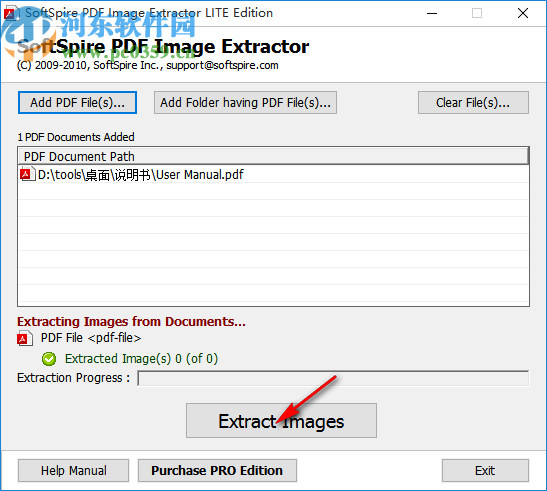Open the Help Manual
The image size is (547, 491).
click(74, 470)
